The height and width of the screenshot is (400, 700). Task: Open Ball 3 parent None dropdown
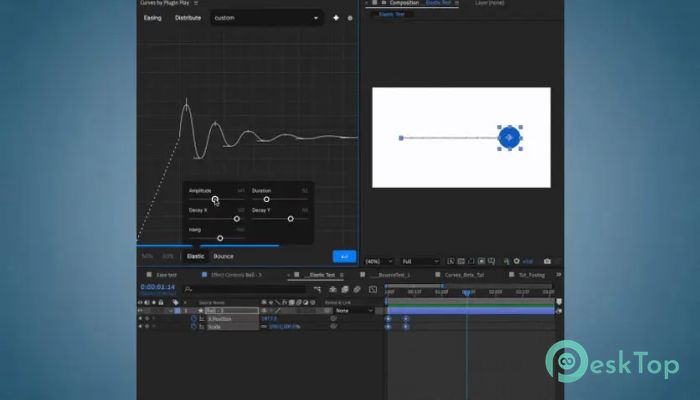(x=354, y=310)
